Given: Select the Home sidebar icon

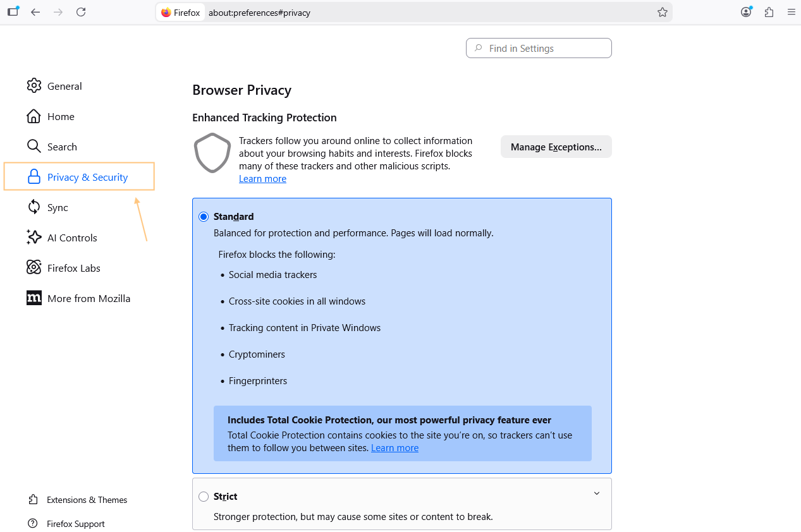Looking at the screenshot, I should pos(34,116).
